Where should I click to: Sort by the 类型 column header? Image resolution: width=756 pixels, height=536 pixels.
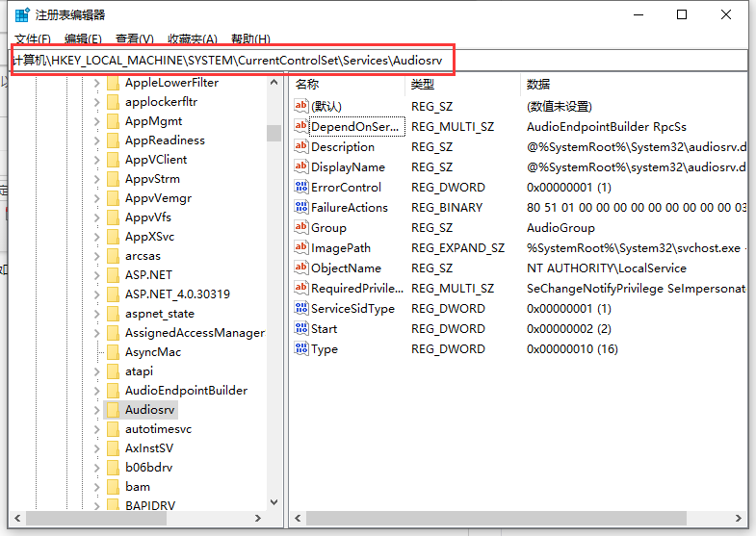[423, 84]
